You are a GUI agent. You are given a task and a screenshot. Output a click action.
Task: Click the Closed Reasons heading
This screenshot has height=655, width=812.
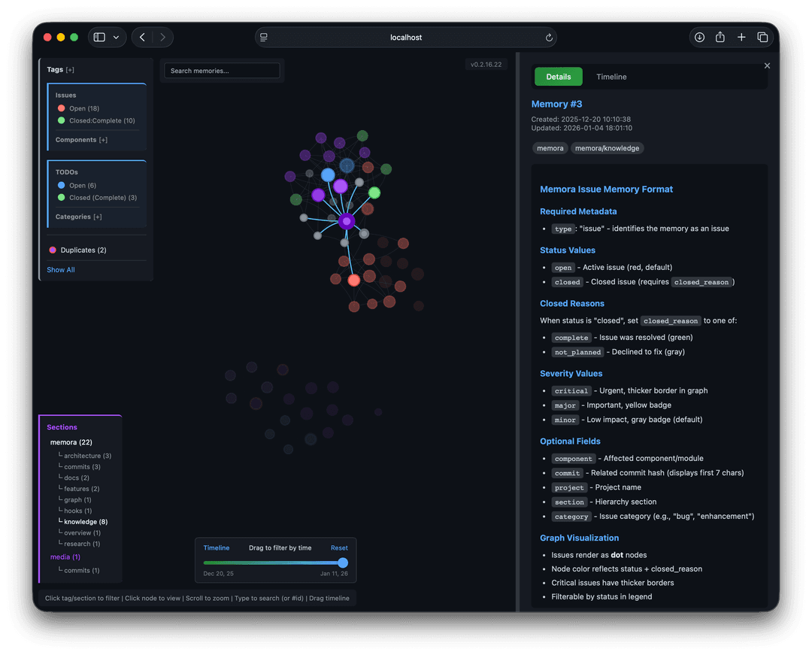tap(571, 303)
